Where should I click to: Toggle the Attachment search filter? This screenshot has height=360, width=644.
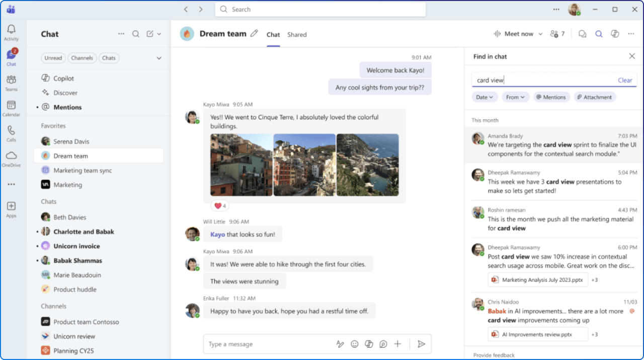point(595,97)
